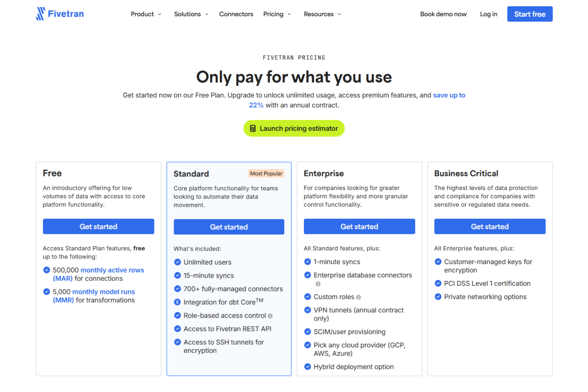
Task: Click 'FIVETRAN PRICING' label text
Action: tap(294, 58)
